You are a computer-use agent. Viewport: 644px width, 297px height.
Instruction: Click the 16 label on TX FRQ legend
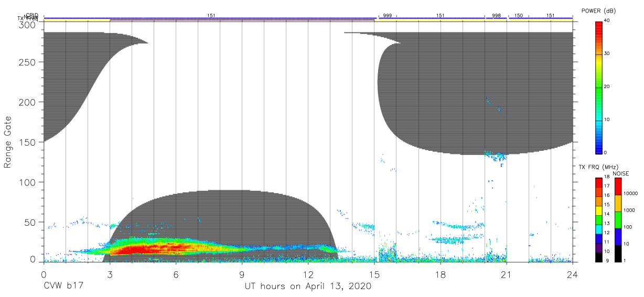[607, 196]
